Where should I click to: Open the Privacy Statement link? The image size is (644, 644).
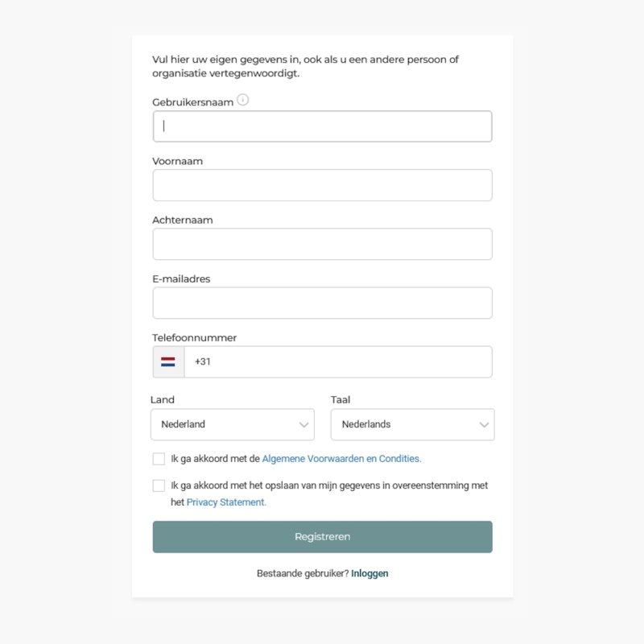pyautogui.click(x=226, y=502)
